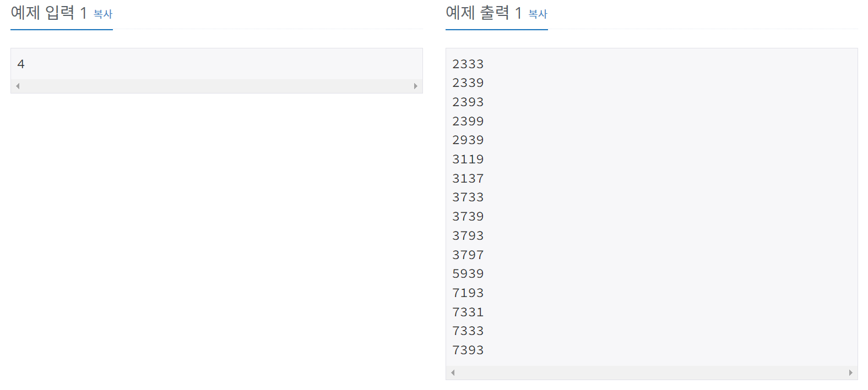Click output line 2339
The height and width of the screenshot is (390, 868).
point(468,83)
